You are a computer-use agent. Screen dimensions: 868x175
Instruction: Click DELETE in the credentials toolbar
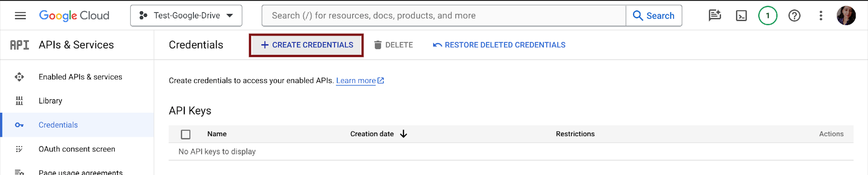[393, 45]
